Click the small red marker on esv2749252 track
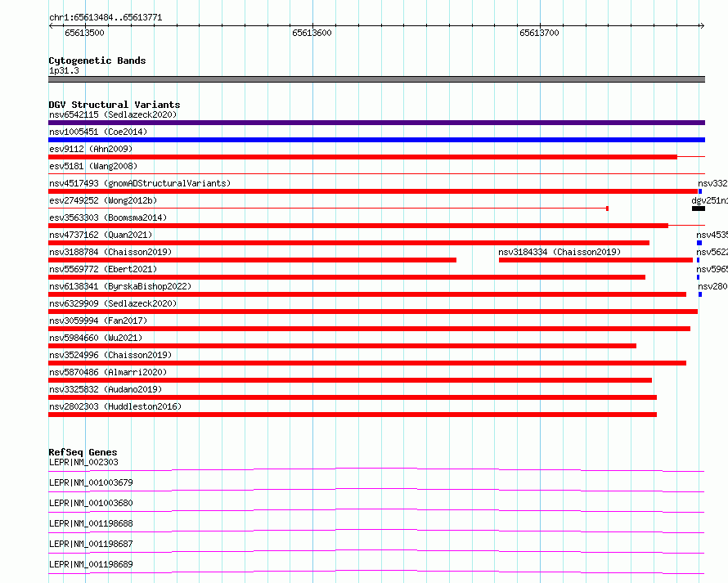728x583 pixels. coord(607,209)
